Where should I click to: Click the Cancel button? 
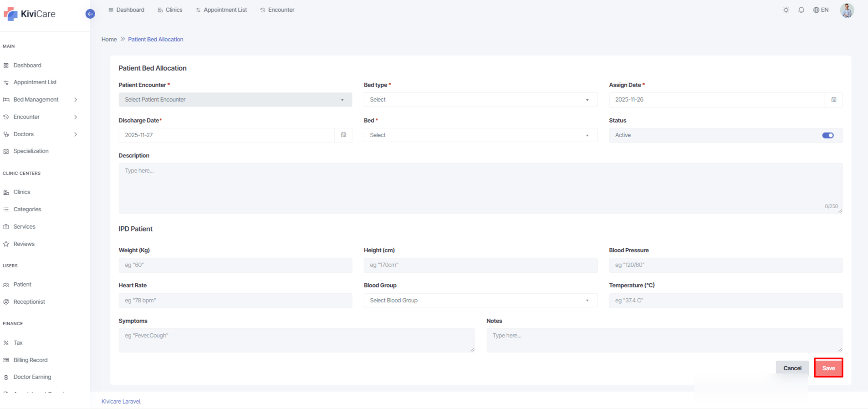click(x=792, y=368)
